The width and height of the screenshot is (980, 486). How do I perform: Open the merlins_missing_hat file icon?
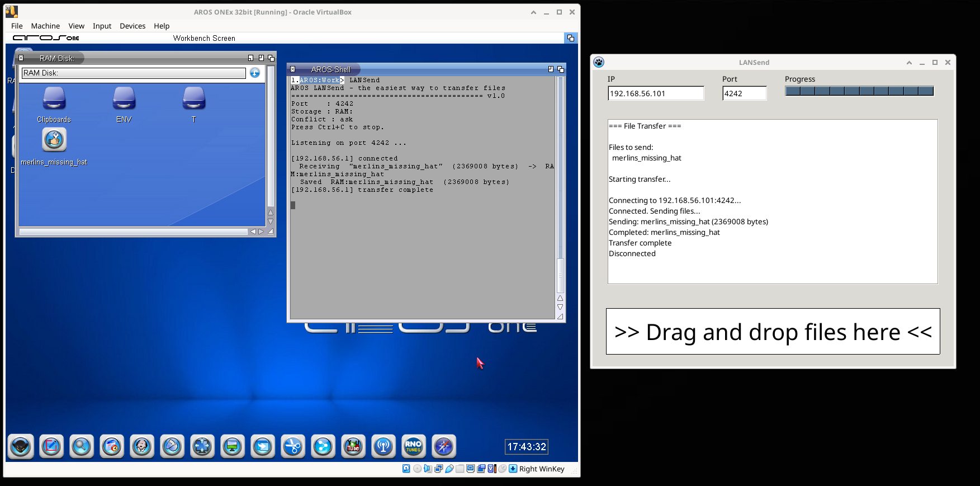tap(54, 140)
